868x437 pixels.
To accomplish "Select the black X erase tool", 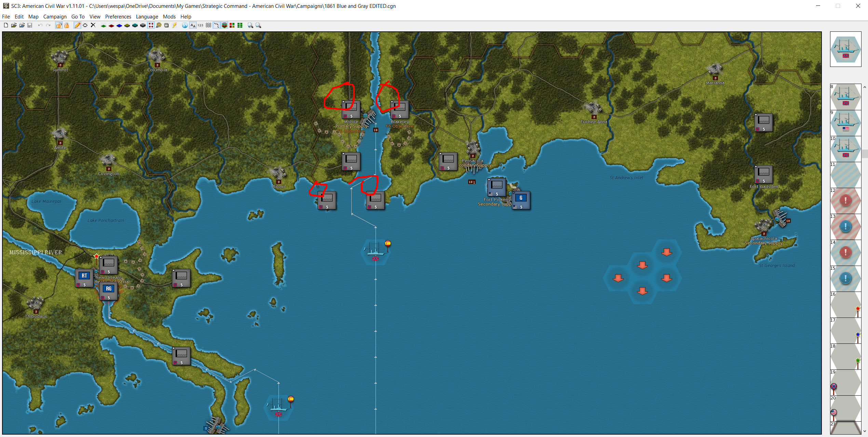I will [x=93, y=25].
